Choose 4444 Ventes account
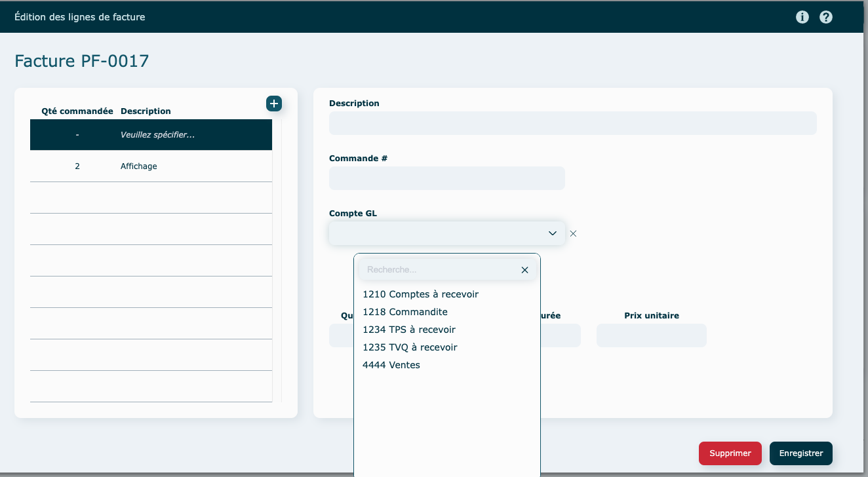Viewport: 868px width, 477px height. tap(391, 365)
